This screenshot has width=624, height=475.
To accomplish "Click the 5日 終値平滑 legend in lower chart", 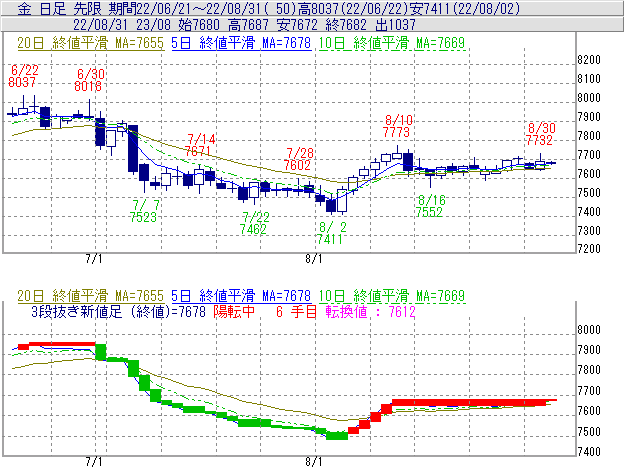I will (241, 296).
